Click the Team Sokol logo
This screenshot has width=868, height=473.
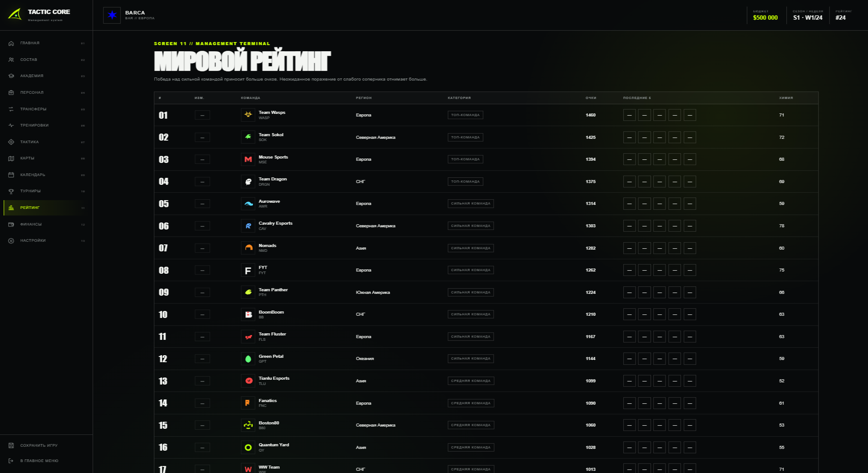248,137
